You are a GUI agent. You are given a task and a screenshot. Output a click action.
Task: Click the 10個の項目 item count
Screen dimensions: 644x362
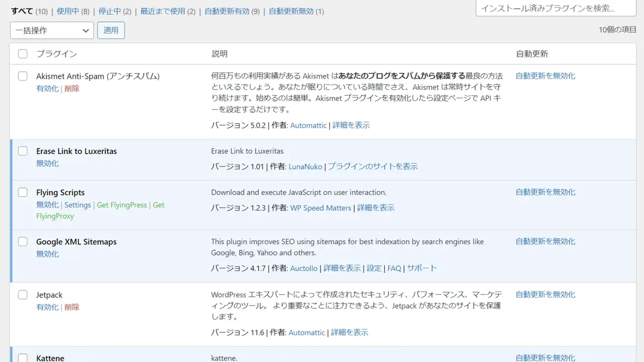[618, 30]
